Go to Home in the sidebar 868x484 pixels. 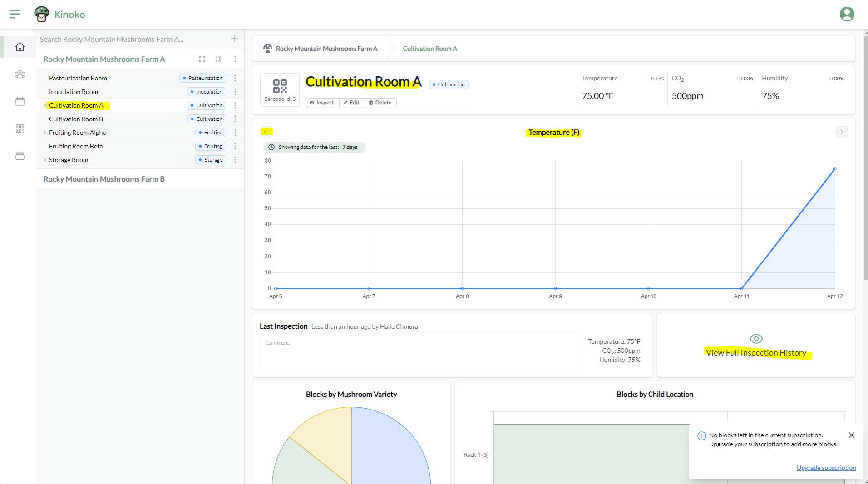click(20, 47)
